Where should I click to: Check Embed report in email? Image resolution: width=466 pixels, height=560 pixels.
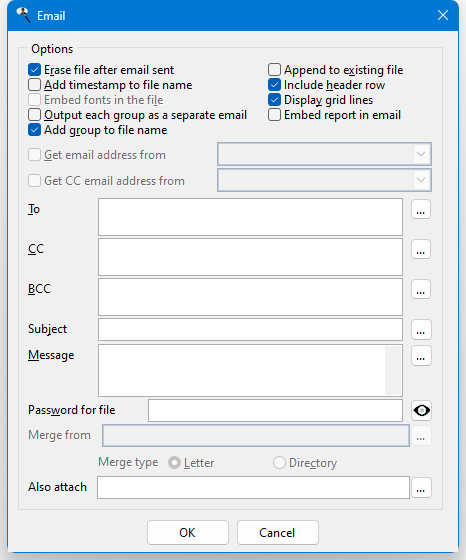(274, 115)
